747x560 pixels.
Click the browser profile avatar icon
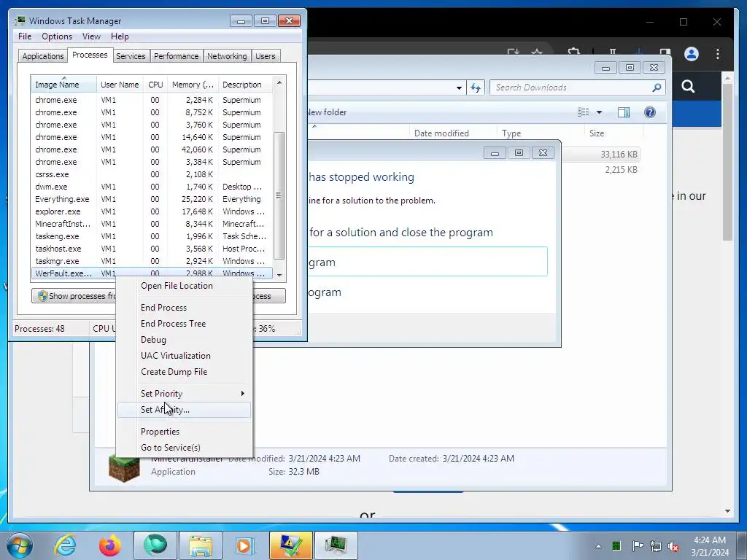(692, 54)
